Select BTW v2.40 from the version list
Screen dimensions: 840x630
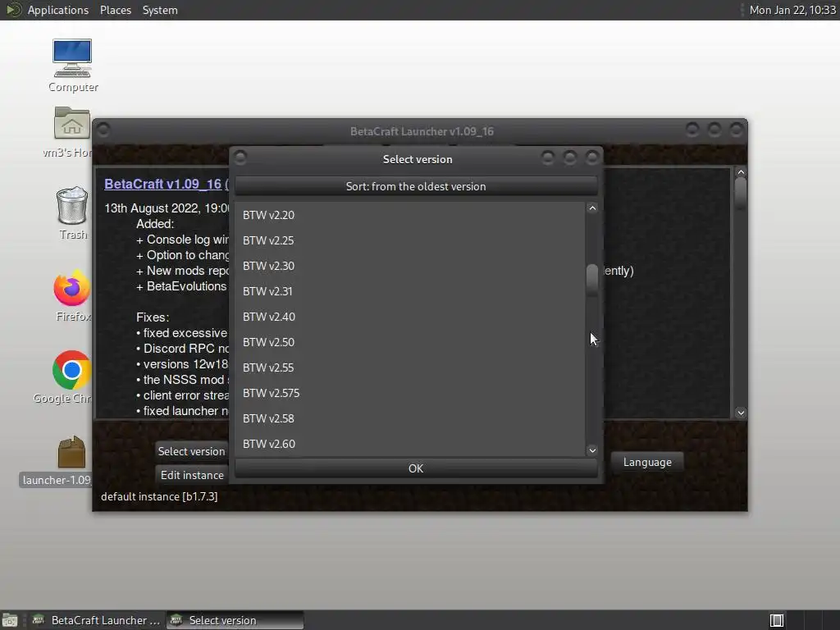click(x=411, y=317)
